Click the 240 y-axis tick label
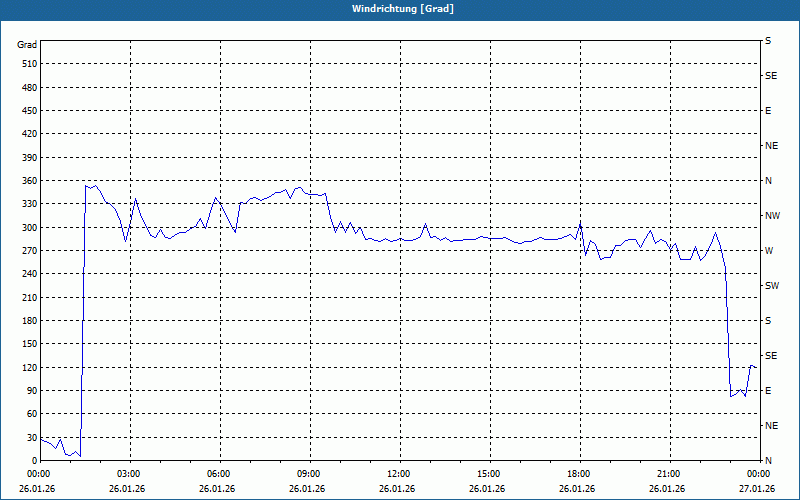 pyautogui.click(x=30, y=274)
